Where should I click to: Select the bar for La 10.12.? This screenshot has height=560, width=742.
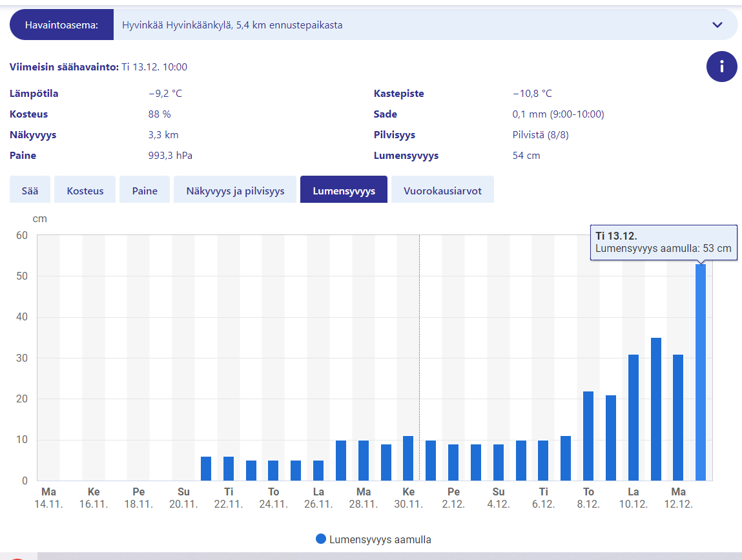(x=634, y=419)
